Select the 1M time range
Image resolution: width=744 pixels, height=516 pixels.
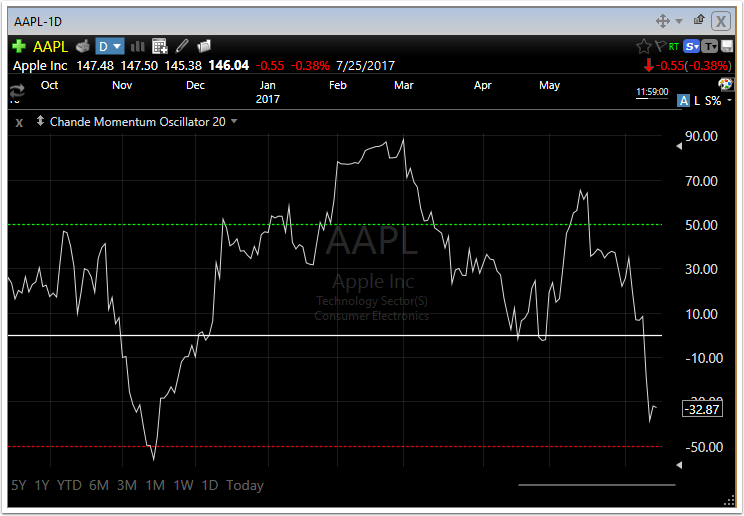[155, 485]
